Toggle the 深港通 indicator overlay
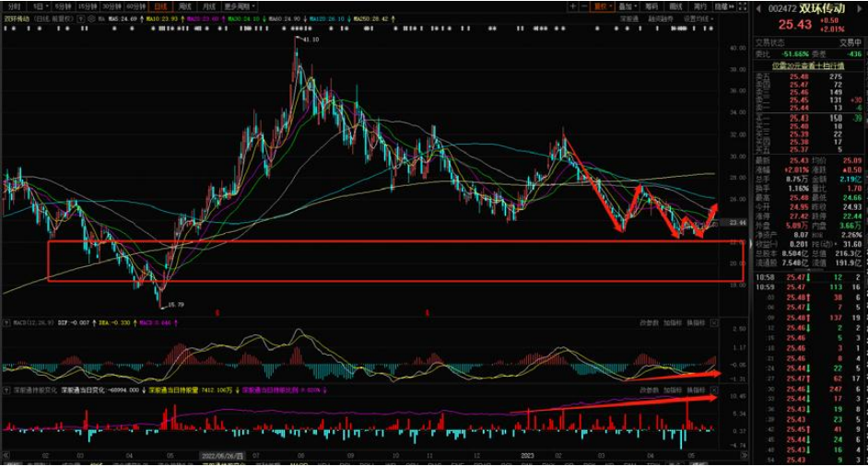868x466 pixels. pos(630,17)
